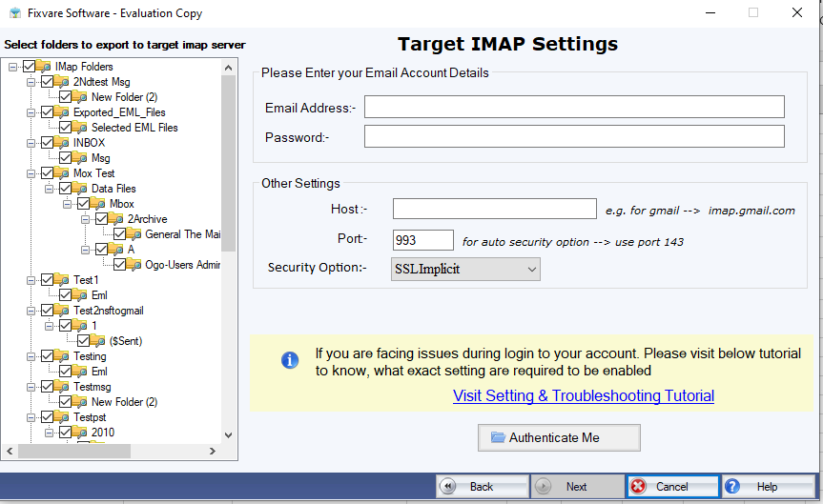Screen dimensions: 823x504
Task: Open Help
Action: 768,487
